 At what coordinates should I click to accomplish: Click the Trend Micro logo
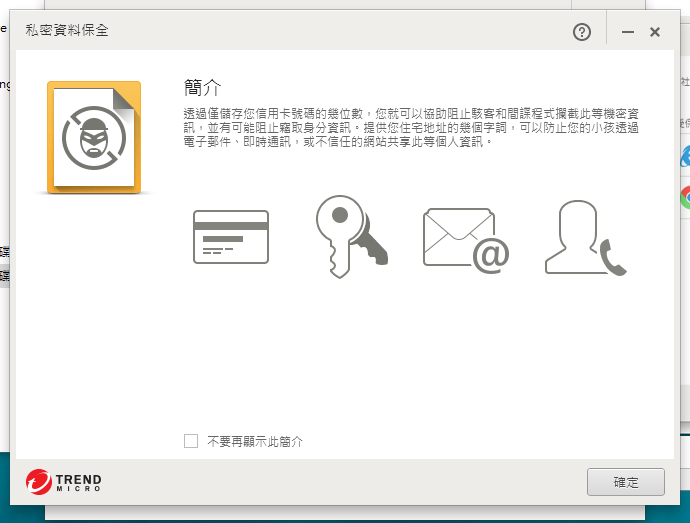pos(63,482)
